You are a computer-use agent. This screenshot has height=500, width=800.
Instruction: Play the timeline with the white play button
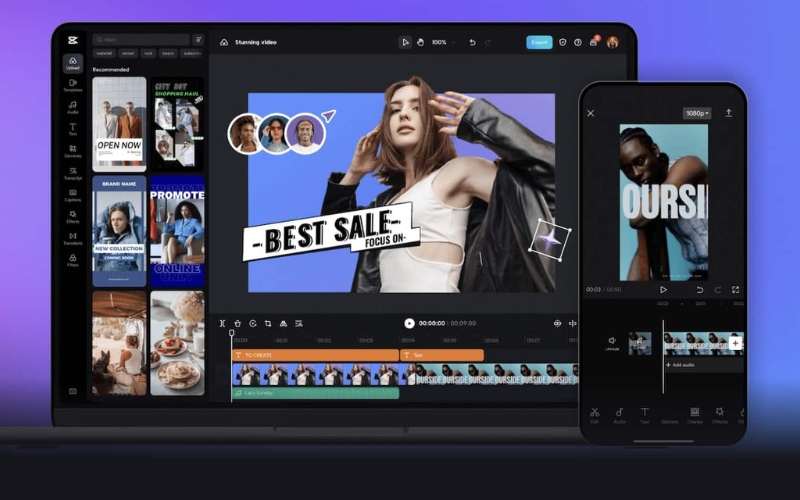click(x=409, y=323)
